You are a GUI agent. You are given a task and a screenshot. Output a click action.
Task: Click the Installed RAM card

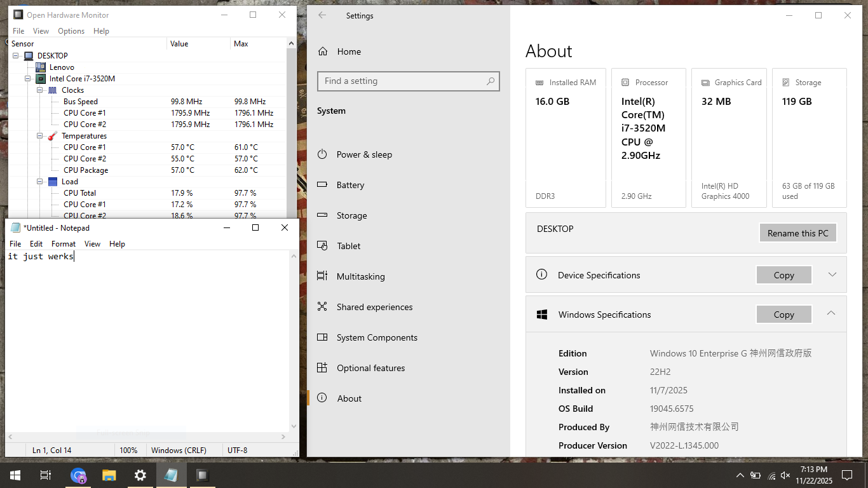coord(566,138)
